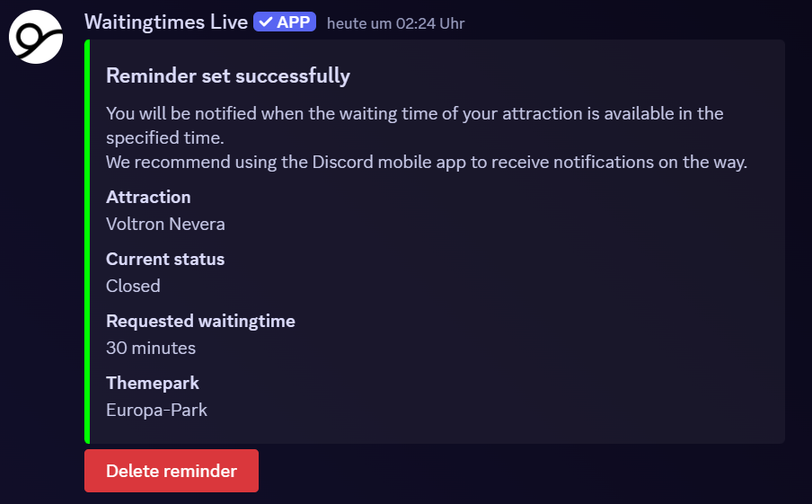Image resolution: width=812 pixels, height=504 pixels.
Task: Click the Europa-Park themepark value
Action: click(x=156, y=410)
